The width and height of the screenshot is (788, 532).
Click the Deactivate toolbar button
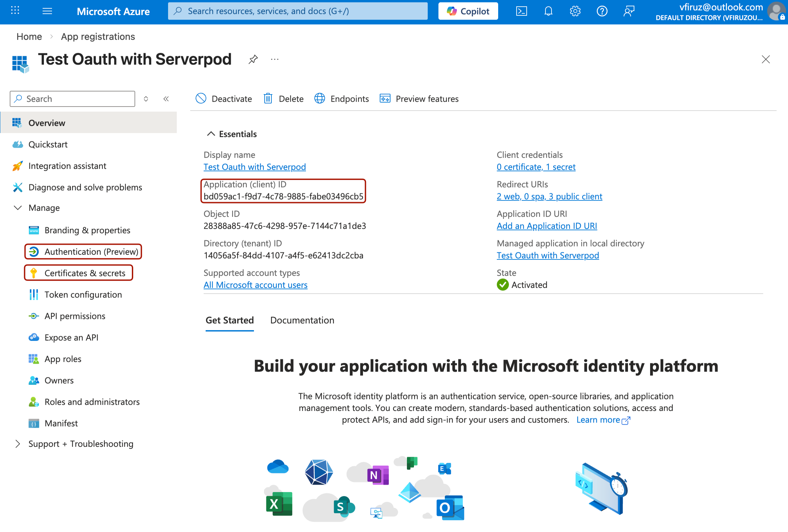224,99
